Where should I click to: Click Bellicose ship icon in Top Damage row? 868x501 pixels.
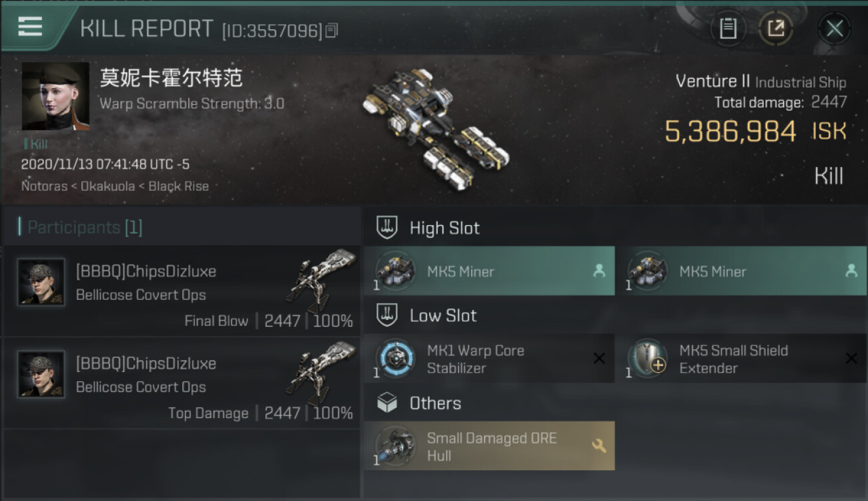click(320, 373)
